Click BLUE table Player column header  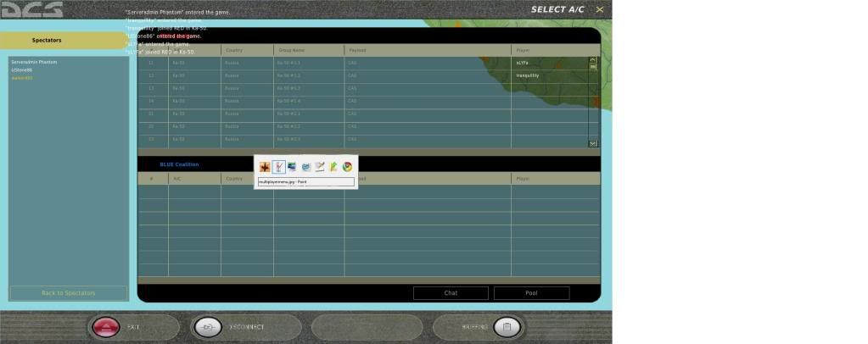(555, 179)
